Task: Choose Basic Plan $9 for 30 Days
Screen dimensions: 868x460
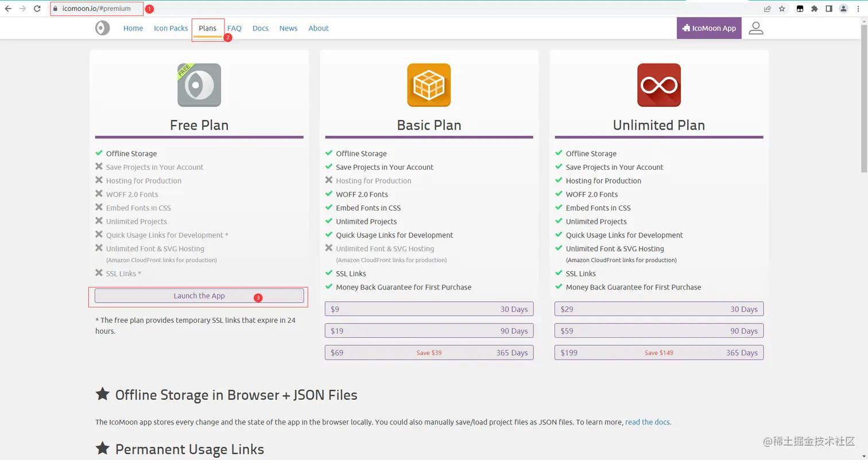Action: point(429,309)
